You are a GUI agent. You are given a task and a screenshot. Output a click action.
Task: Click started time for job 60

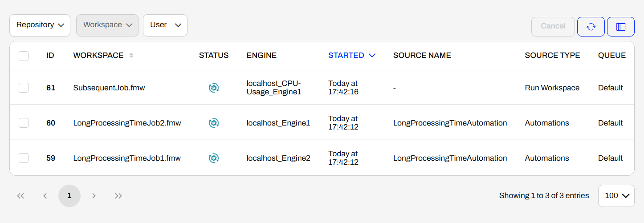pos(343,123)
